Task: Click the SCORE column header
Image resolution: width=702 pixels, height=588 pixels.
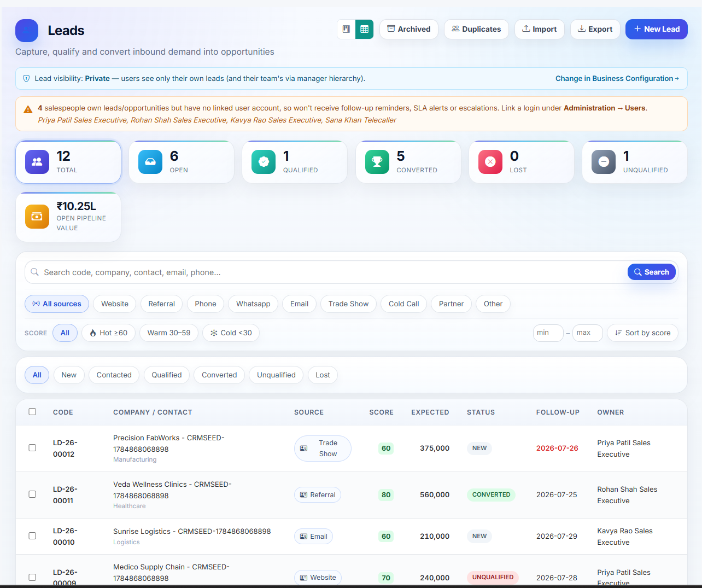Action: pyautogui.click(x=381, y=412)
